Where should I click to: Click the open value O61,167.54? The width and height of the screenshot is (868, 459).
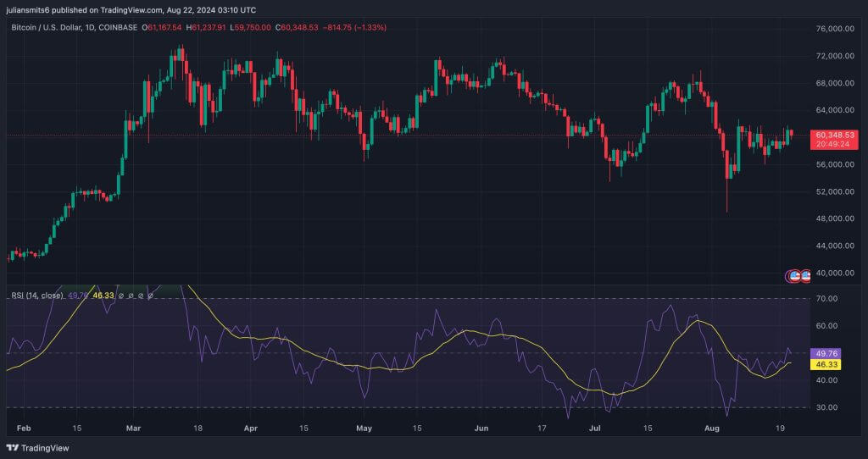[163, 27]
